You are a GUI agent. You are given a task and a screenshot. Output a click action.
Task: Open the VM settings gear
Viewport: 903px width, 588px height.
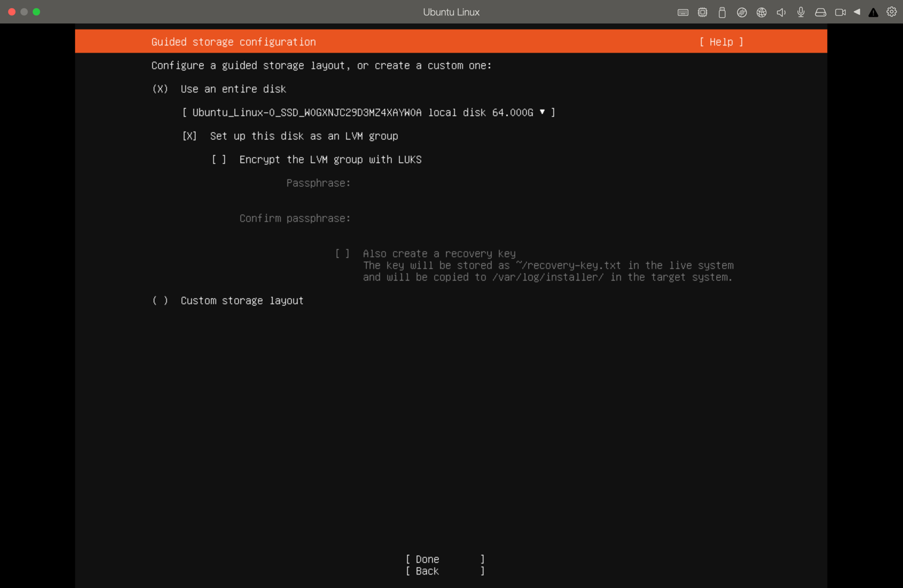point(891,12)
